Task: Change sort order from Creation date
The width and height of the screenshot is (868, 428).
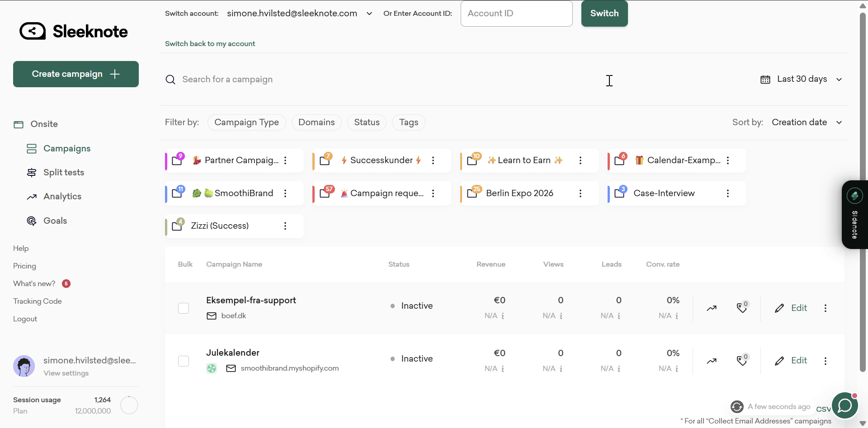Action: pos(807,122)
